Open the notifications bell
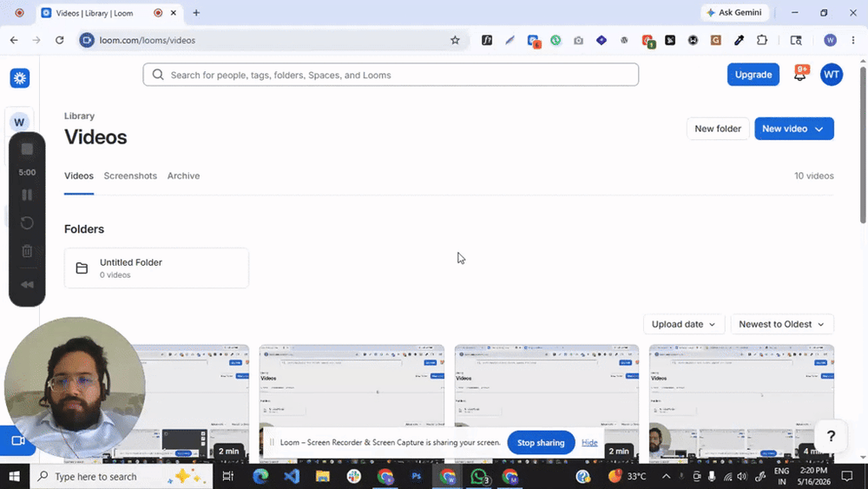Viewport: 868px width, 489px height. (x=800, y=74)
